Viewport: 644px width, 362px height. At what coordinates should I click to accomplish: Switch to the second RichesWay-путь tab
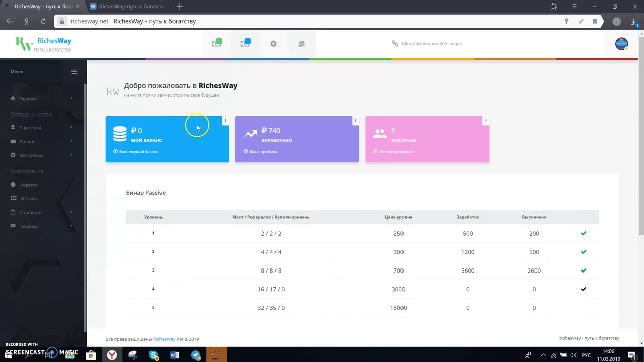click(128, 6)
